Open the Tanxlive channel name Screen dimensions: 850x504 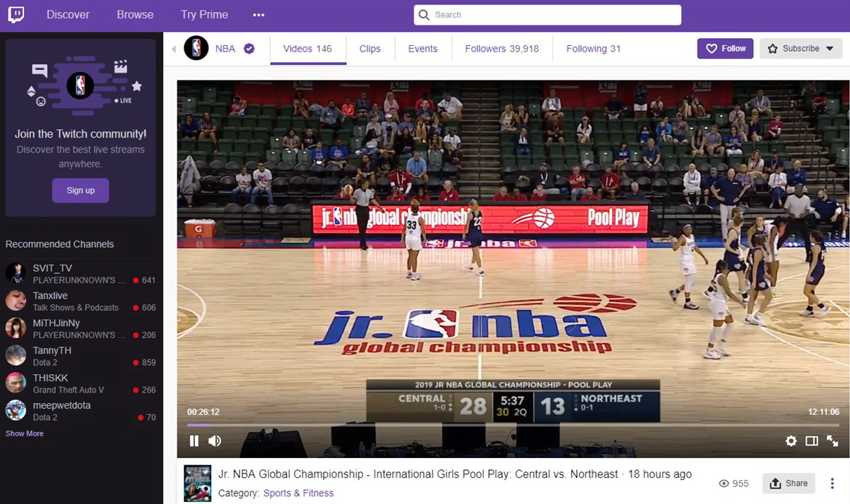point(50,296)
